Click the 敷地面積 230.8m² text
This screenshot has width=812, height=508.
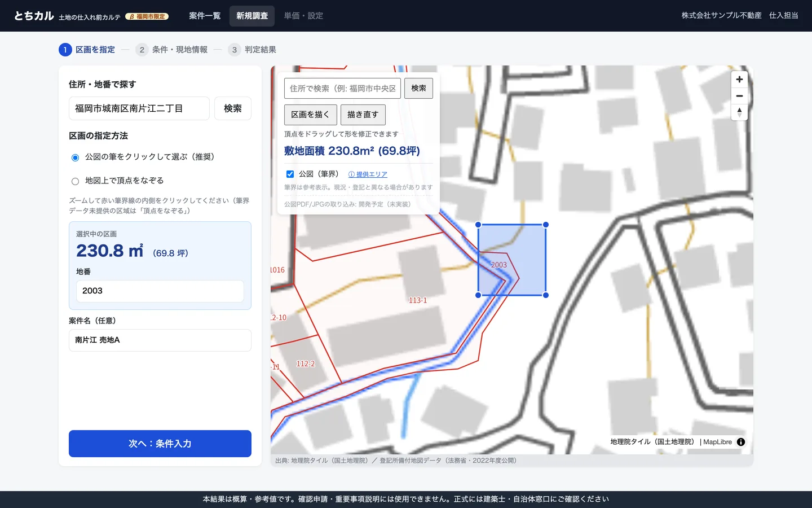click(352, 151)
